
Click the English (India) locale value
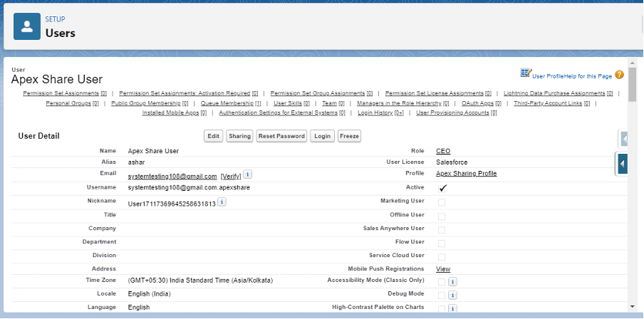pos(149,294)
